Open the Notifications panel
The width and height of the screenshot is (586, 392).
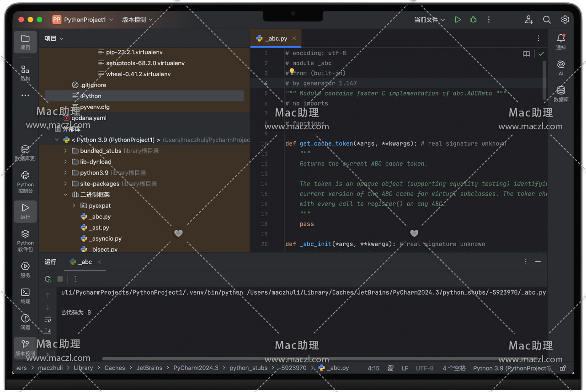point(561,41)
